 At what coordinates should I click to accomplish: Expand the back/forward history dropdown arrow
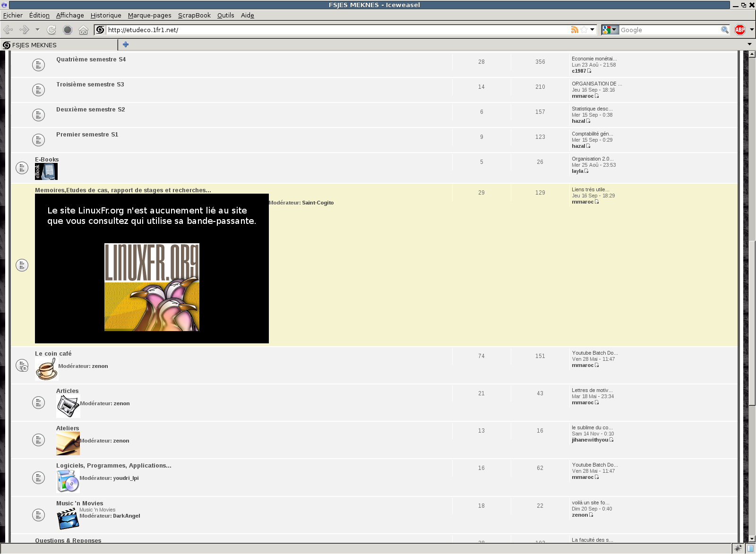point(37,30)
